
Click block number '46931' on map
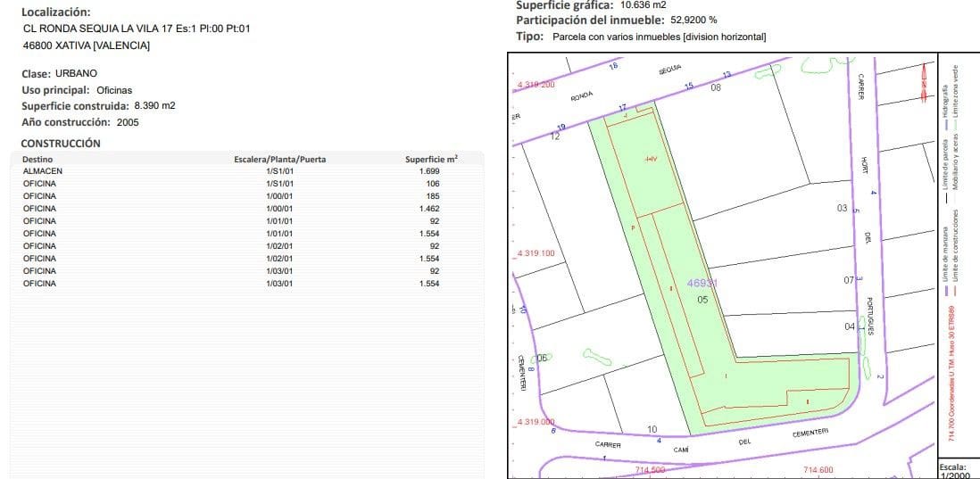(702, 283)
